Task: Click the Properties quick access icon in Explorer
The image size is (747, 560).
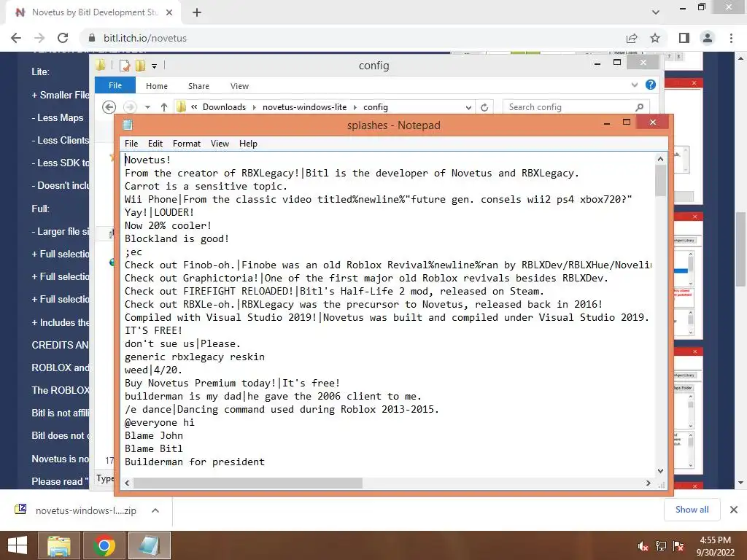Action: pyautogui.click(x=125, y=65)
